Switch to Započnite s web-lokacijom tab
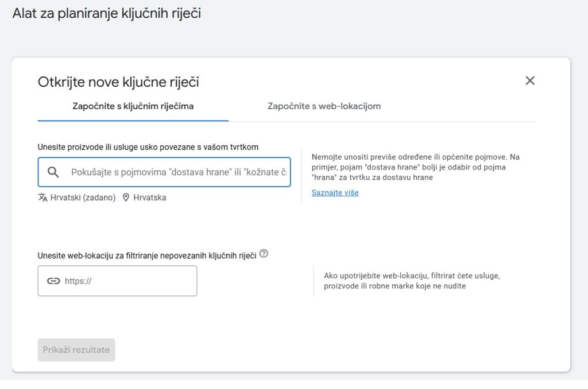The height and width of the screenshot is (389, 588). pos(324,106)
